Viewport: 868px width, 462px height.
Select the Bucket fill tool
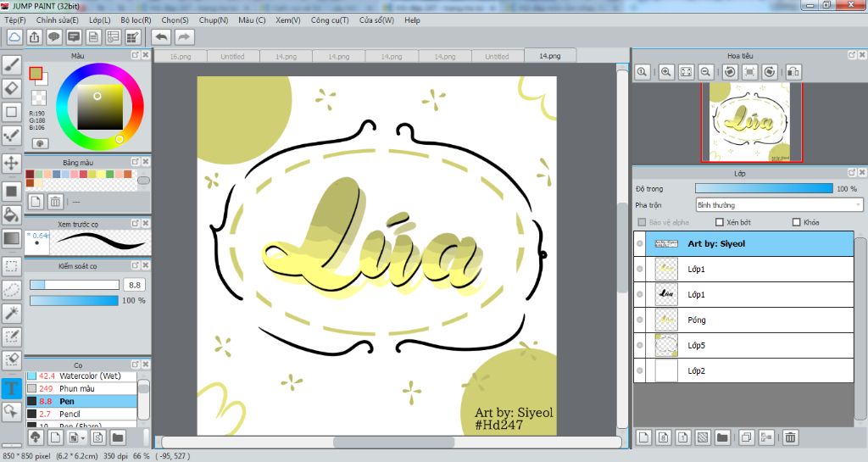[x=12, y=214]
